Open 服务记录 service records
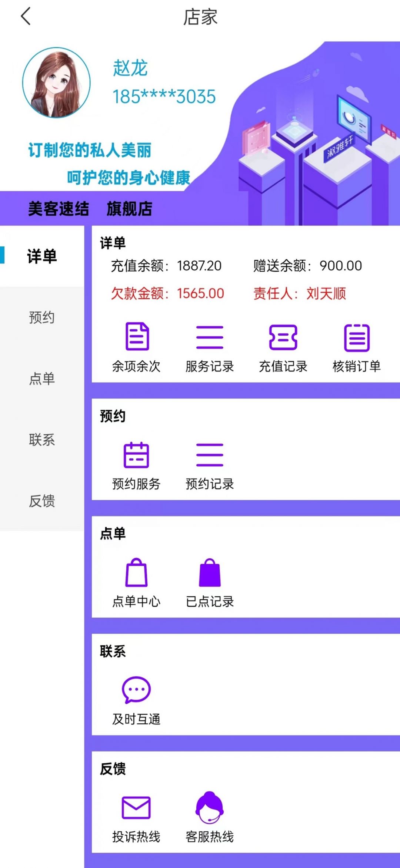Screen dimensions: 400x868 pos(210,337)
